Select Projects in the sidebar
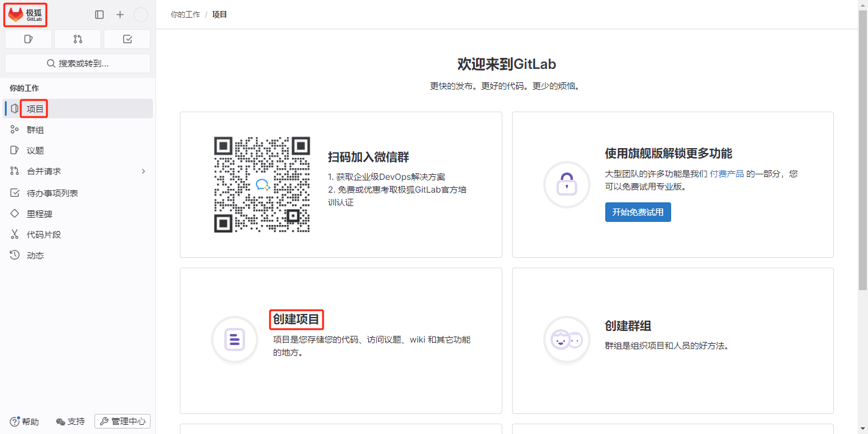 35,109
